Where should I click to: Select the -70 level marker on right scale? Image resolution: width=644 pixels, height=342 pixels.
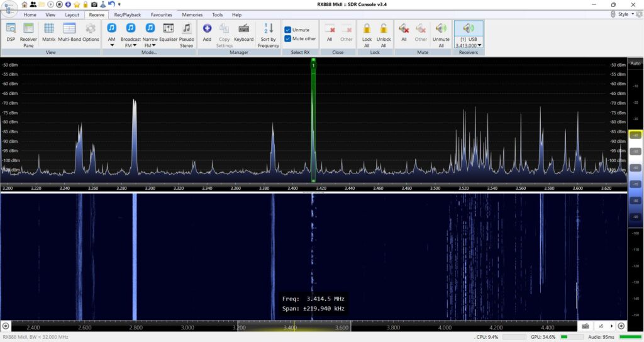[635, 184]
